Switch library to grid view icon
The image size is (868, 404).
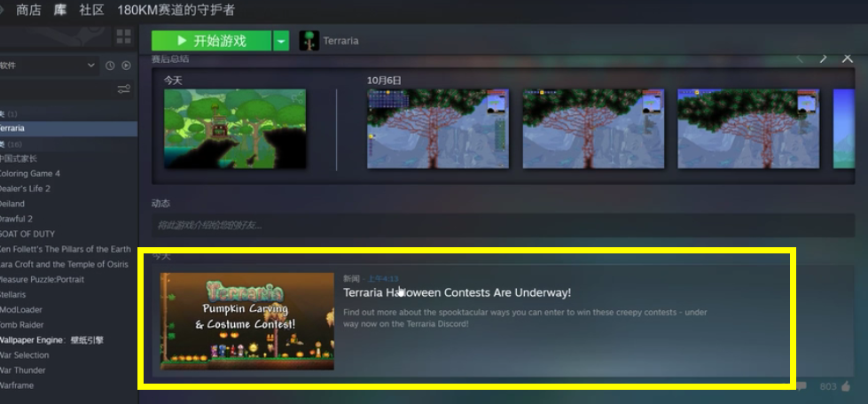123,36
